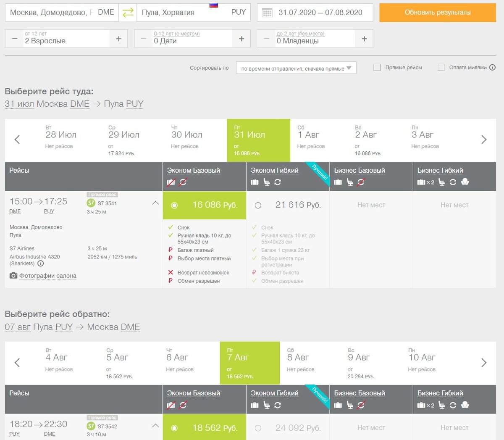504x440 pixels.
Task: Select the Пт 31 Июл outbound date tab
Action: click(x=259, y=140)
